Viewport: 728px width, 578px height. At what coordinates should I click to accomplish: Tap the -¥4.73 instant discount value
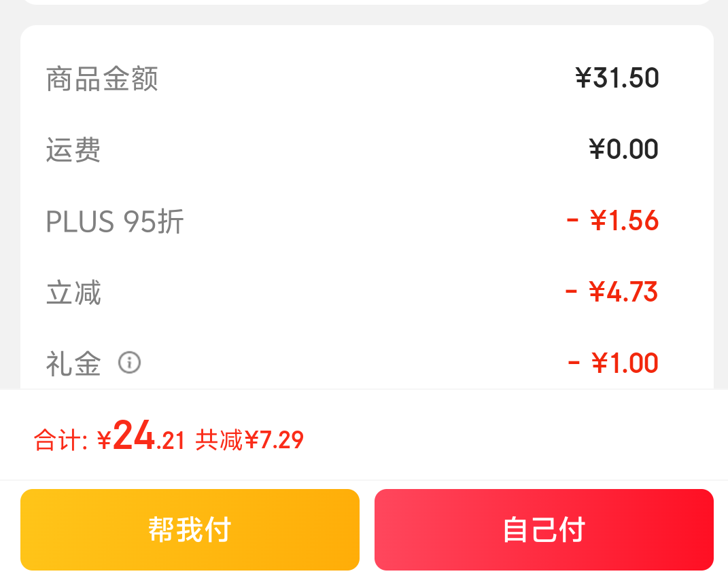pos(612,291)
